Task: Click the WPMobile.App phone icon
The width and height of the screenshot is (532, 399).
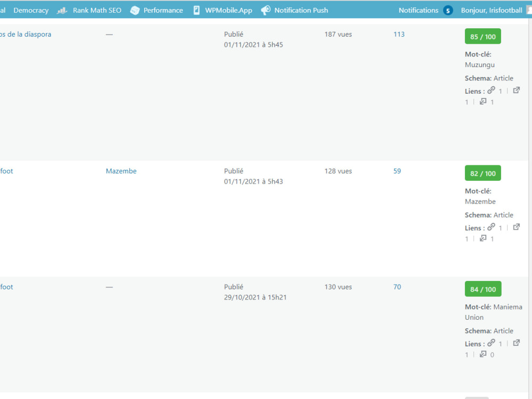Action: (x=196, y=10)
